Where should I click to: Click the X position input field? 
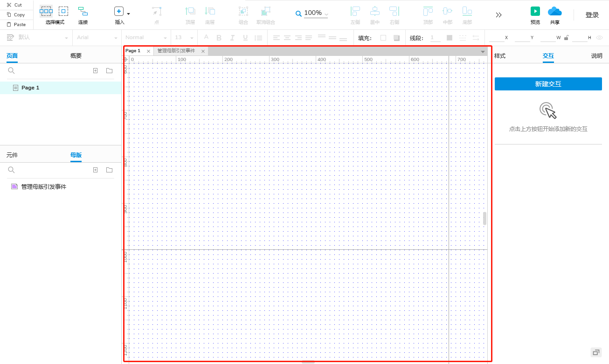point(496,38)
